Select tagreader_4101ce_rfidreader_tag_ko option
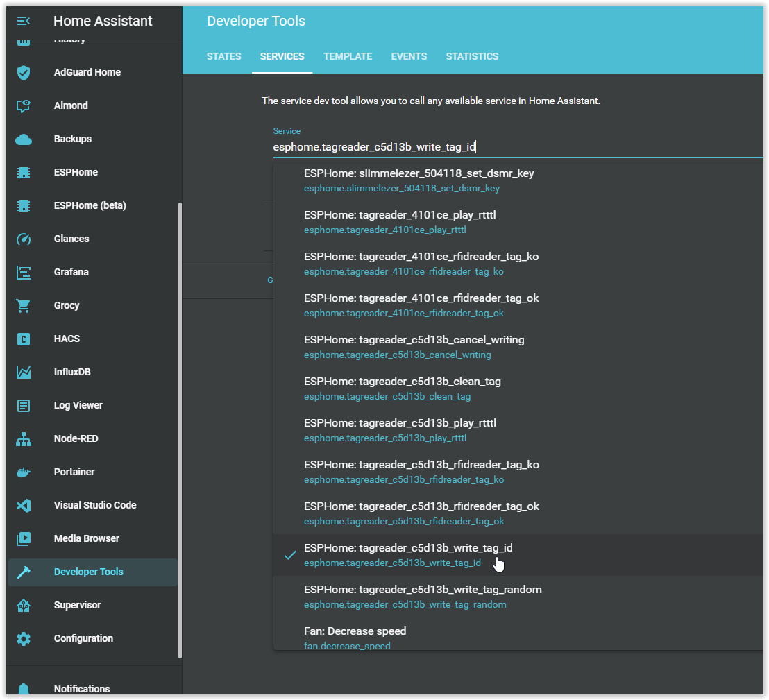769x700 pixels. coord(518,264)
